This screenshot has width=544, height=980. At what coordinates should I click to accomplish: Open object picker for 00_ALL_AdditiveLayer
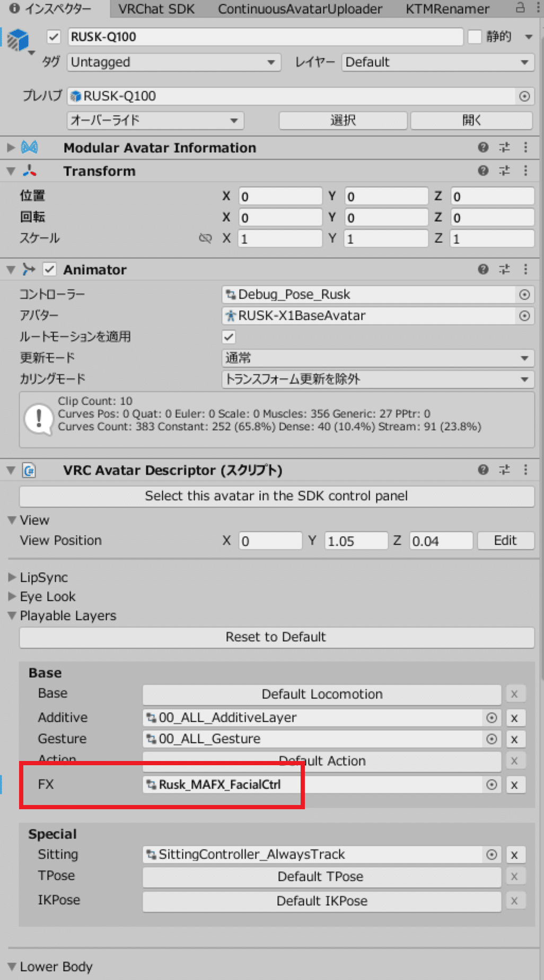click(x=492, y=717)
